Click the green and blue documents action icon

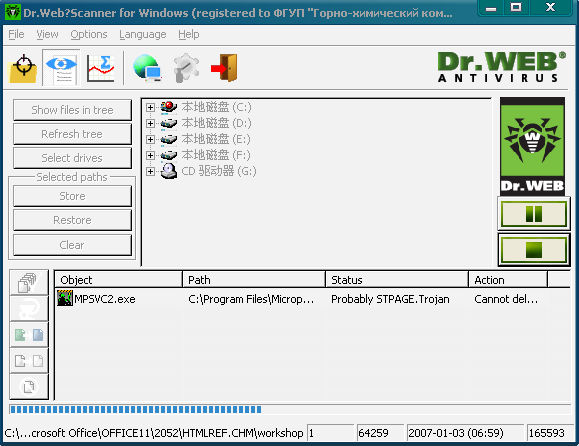28,334
